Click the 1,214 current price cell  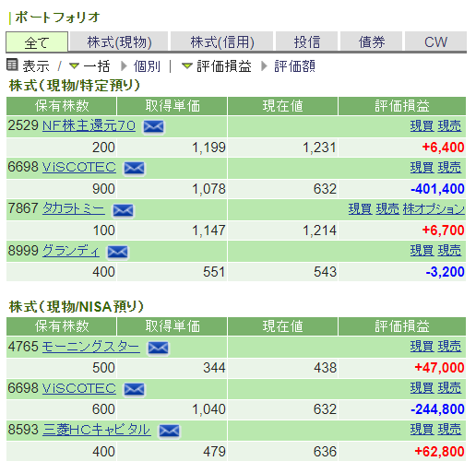tap(282, 231)
